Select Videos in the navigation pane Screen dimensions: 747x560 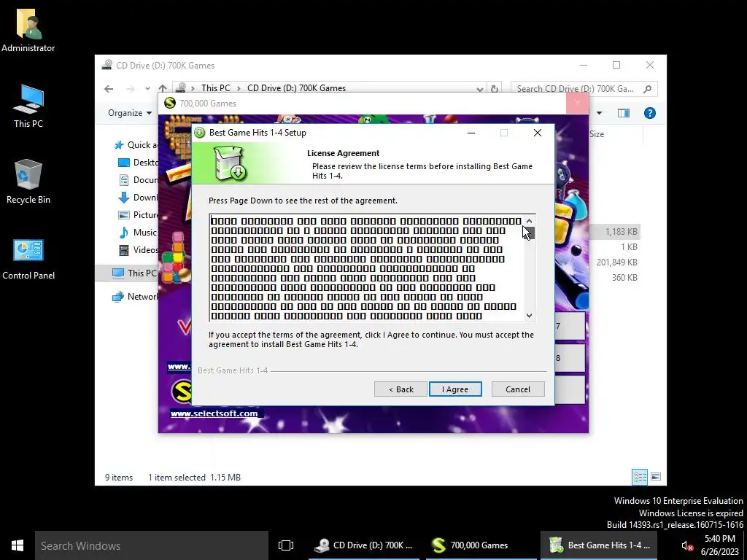146,249
